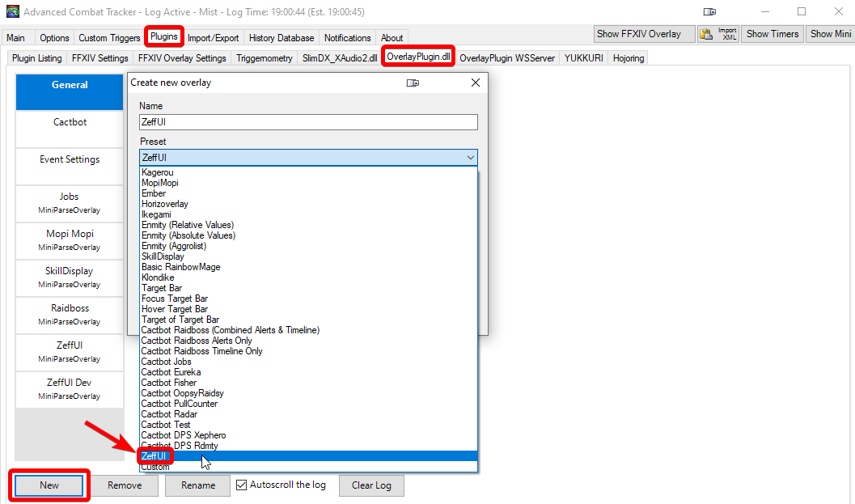855x504 pixels.
Task: Select the Plugins tab
Action: coord(164,36)
